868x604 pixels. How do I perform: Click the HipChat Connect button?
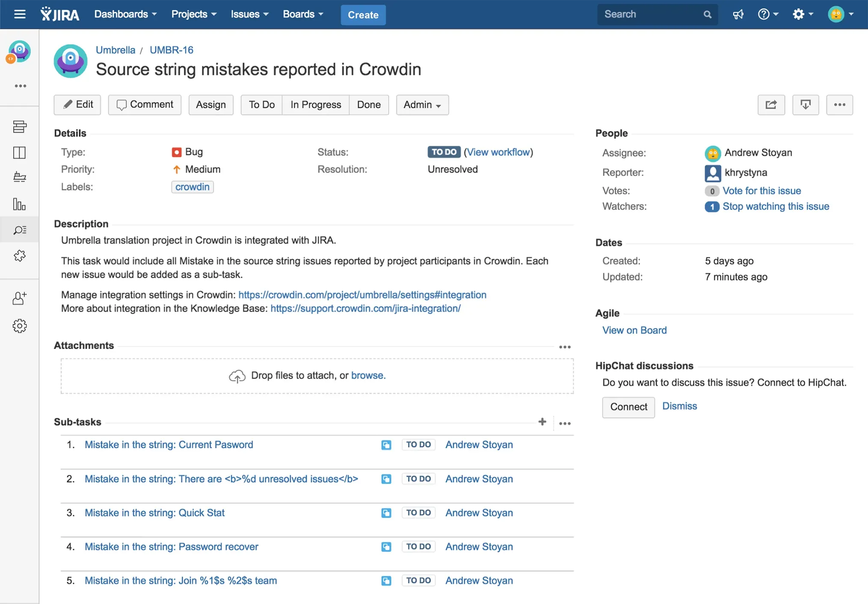(x=628, y=407)
